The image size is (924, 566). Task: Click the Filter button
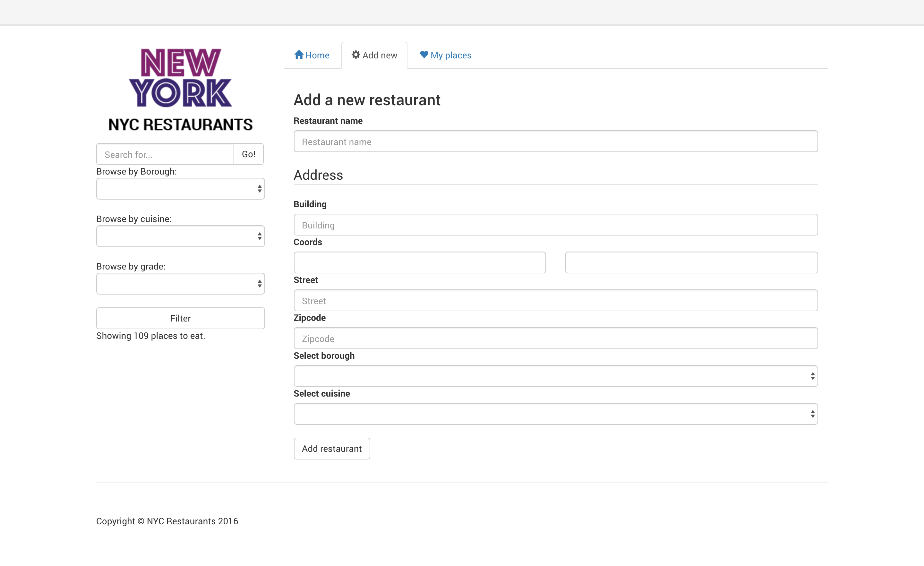pyautogui.click(x=180, y=318)
